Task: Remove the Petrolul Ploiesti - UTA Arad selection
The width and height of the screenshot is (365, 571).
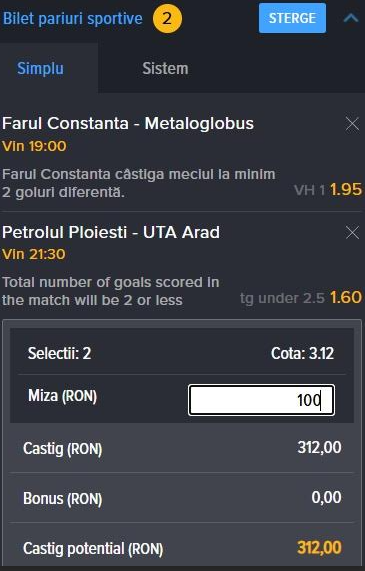Action: [x=352, y=232]
